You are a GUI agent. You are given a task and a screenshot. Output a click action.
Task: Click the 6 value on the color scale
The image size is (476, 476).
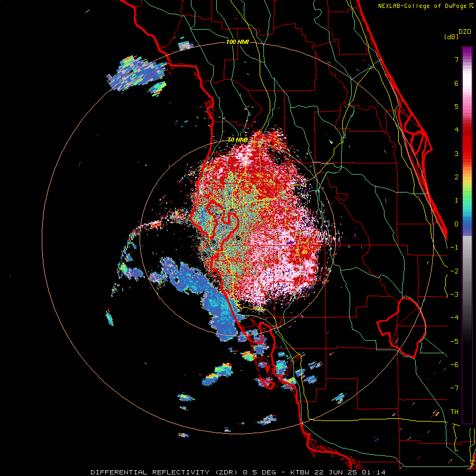click(x=456, y=83)
